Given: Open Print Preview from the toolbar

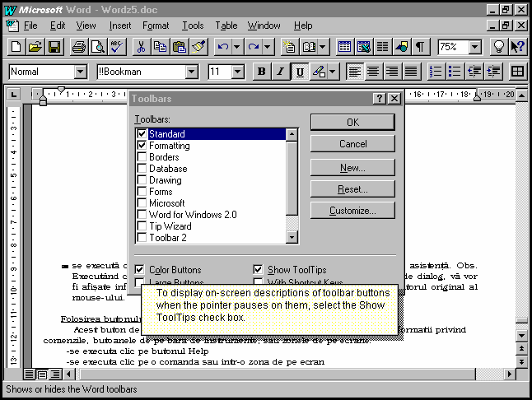Looking at the screenshot, I should pos(98,47).
